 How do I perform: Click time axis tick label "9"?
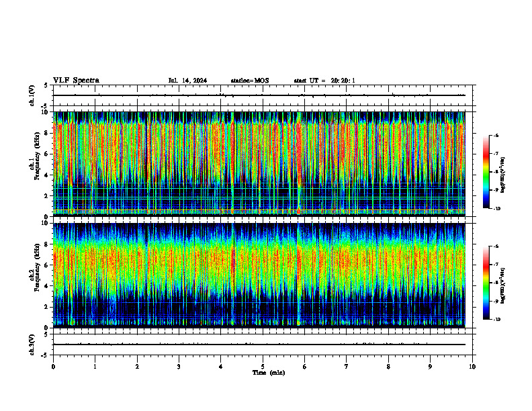coord(430,367)
